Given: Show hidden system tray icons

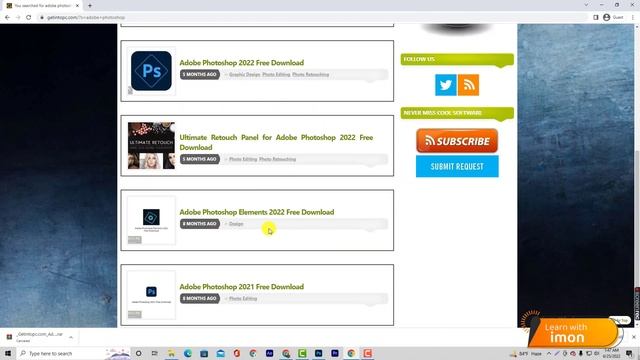Looking at the screenshot, I should point(549,353).
